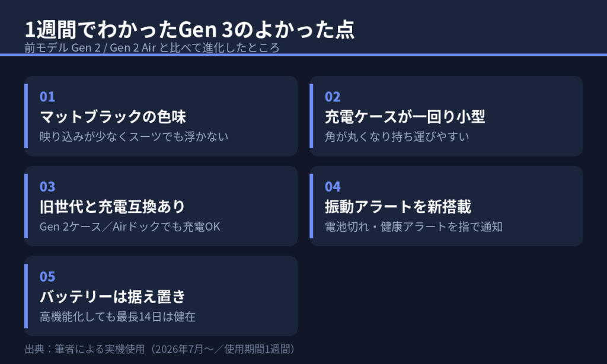This screenshot has height=364, width=607.
Task: Click the blue accent bar of card 04
Action: (x=311, y=206)
